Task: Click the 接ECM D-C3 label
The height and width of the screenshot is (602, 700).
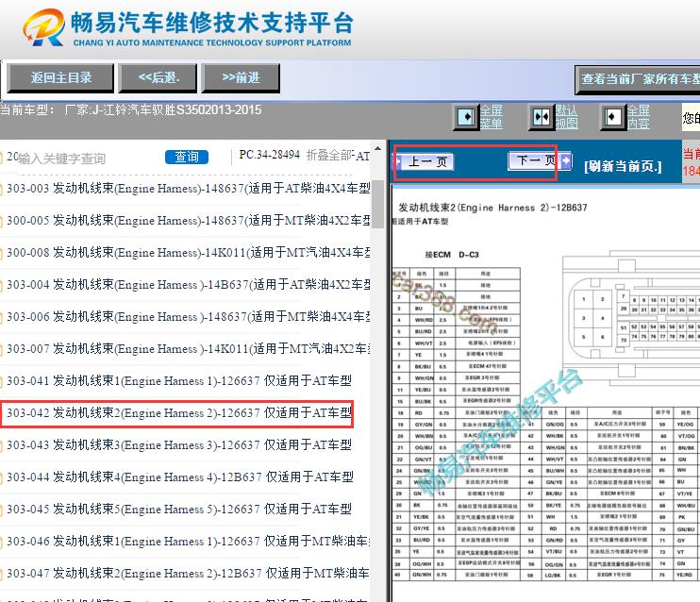Action: (x=452, y=255)
